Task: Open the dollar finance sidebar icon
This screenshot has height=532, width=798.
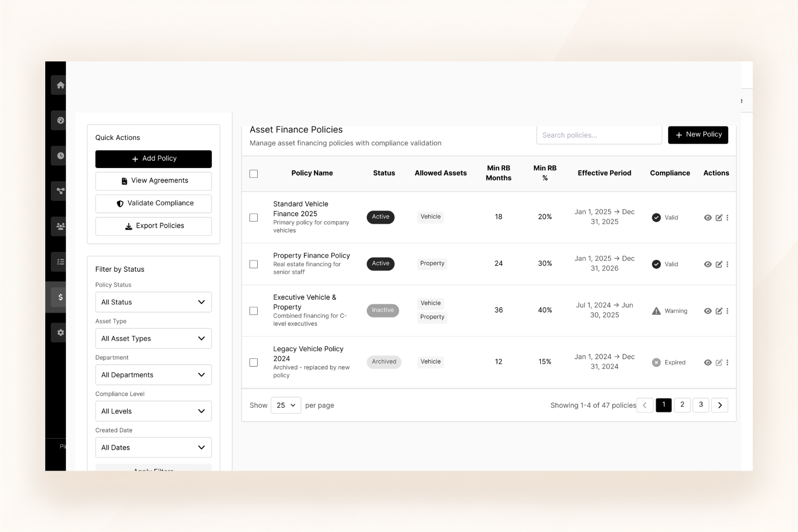Action: (x=60, y=297)
